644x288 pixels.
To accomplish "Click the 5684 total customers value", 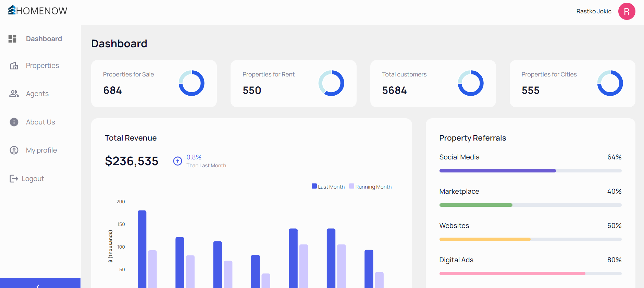I will point(395,91).
